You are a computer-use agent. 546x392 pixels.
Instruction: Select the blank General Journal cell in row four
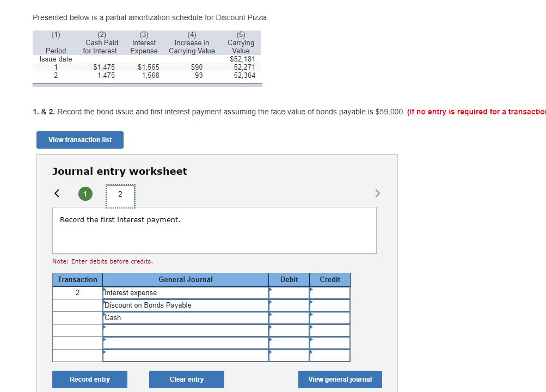pos(185,330)
